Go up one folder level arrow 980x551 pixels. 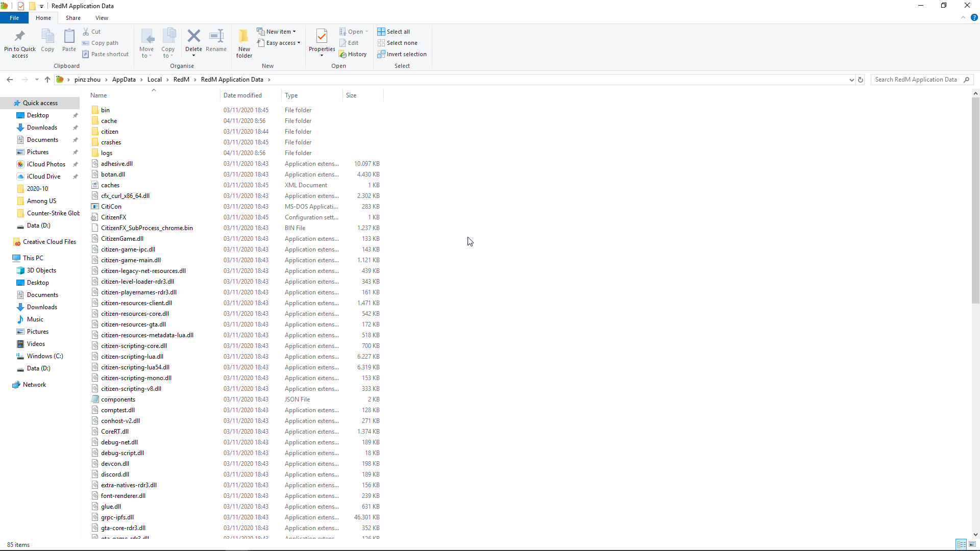47,80
